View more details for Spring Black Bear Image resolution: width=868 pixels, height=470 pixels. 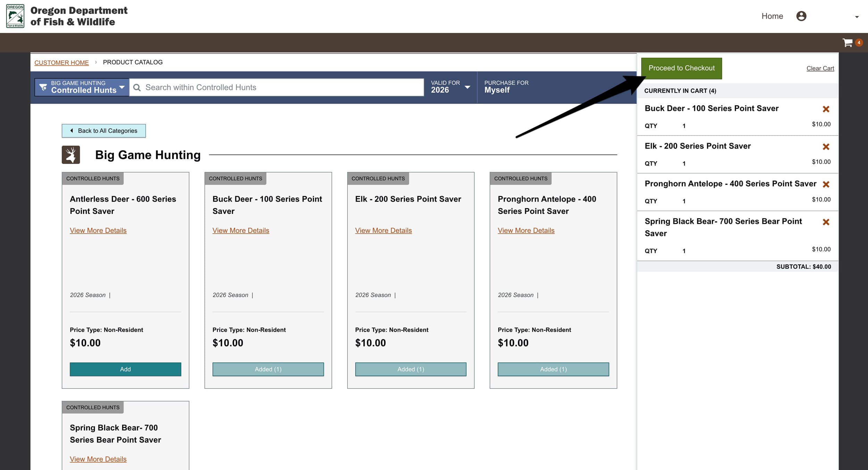(x=98, y=459)
